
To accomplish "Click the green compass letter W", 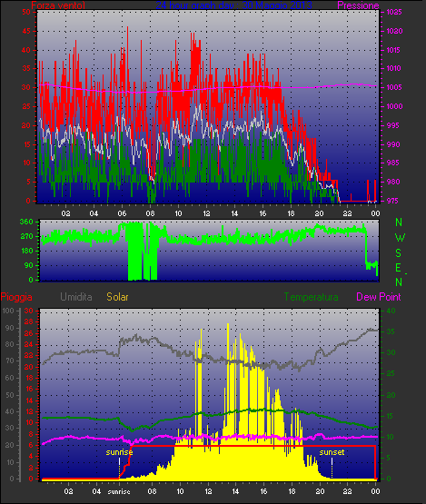I will click(400, 238).
